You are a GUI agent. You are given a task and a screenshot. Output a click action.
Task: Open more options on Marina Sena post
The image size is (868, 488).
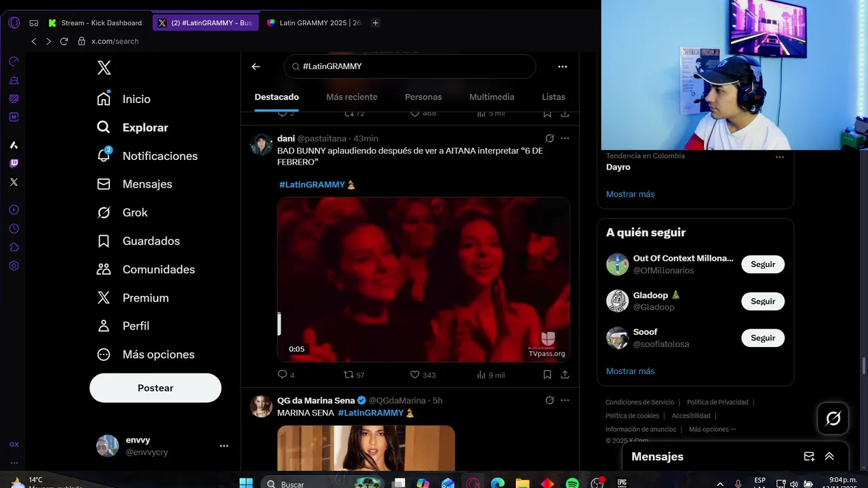(x=565, y=401)
